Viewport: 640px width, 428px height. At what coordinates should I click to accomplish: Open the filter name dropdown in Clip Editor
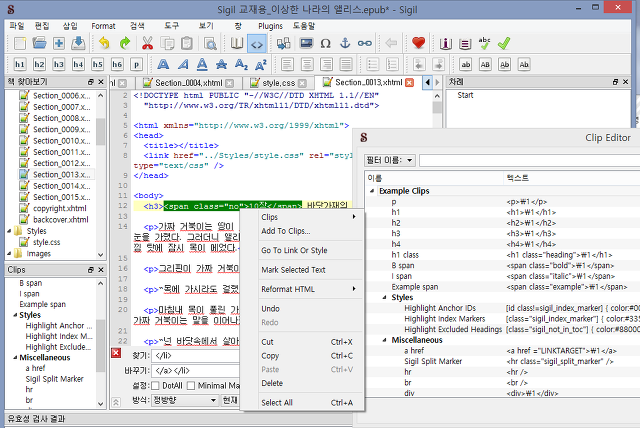point(390,160)
